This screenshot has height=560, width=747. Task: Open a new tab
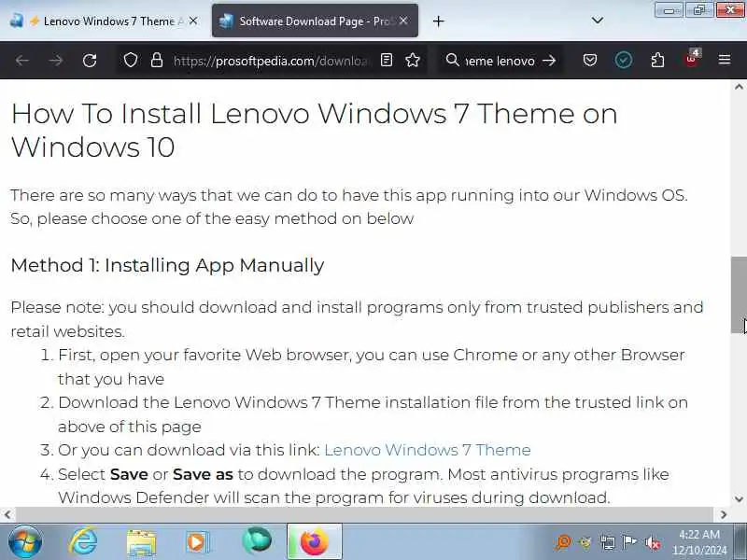tap(438, 21)
